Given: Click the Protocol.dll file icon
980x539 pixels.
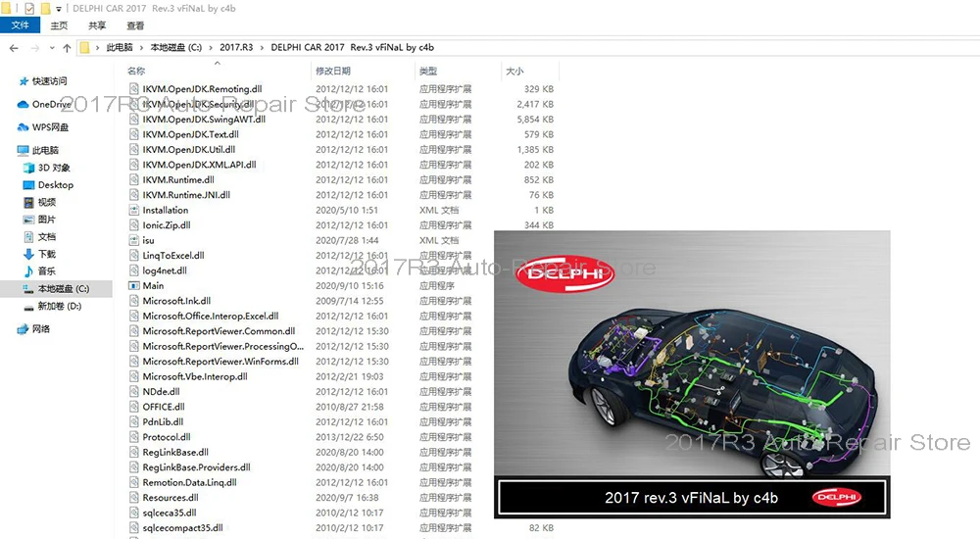Looking at the screenshot, I should (133, 436).
